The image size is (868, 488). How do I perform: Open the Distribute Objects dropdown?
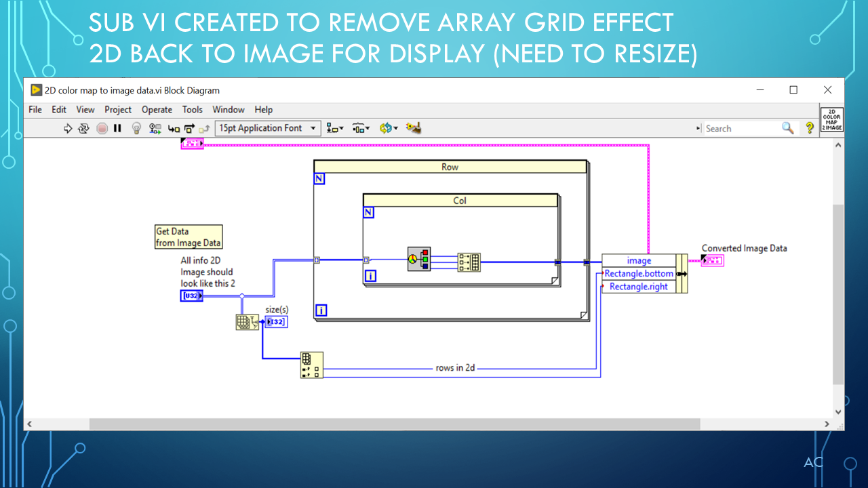[x=361, y=128]
